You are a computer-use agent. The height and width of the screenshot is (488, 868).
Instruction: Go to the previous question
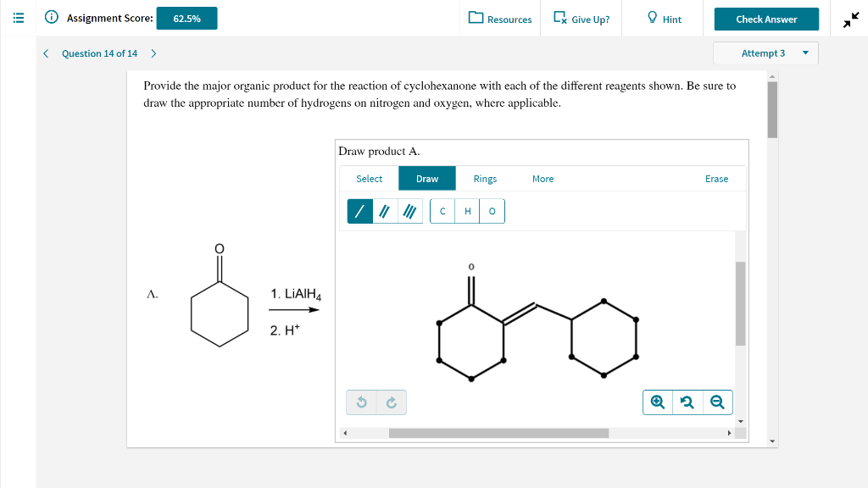pyautogui.click(x=45, y=53)
